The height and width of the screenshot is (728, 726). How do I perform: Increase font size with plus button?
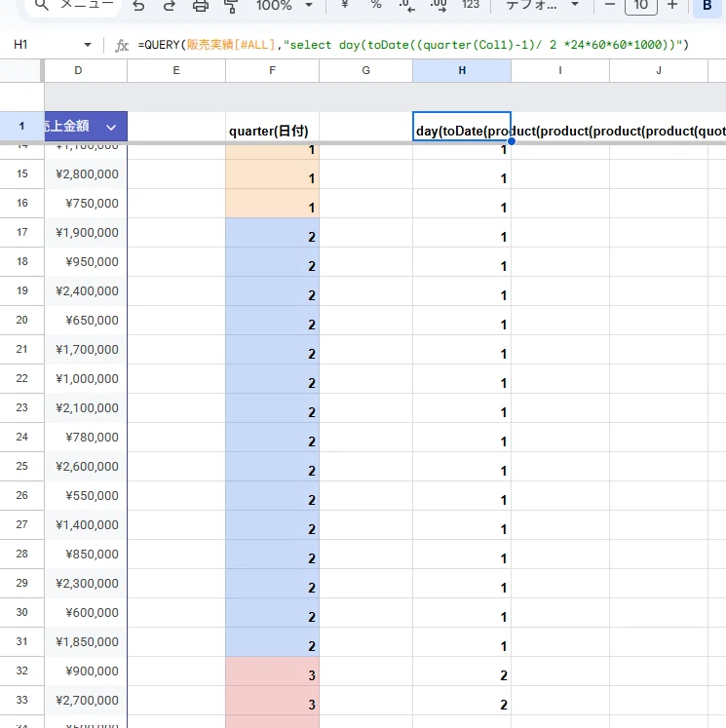point(672,6)
